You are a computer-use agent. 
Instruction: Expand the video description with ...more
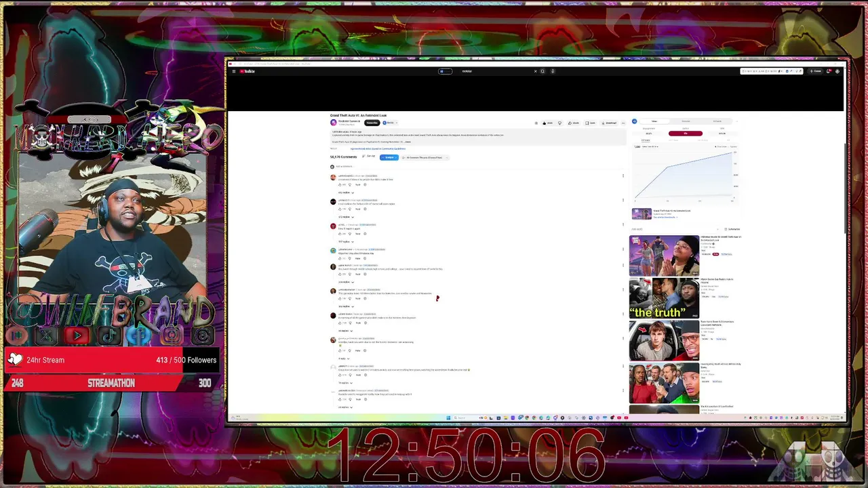(x=408, y=142)
